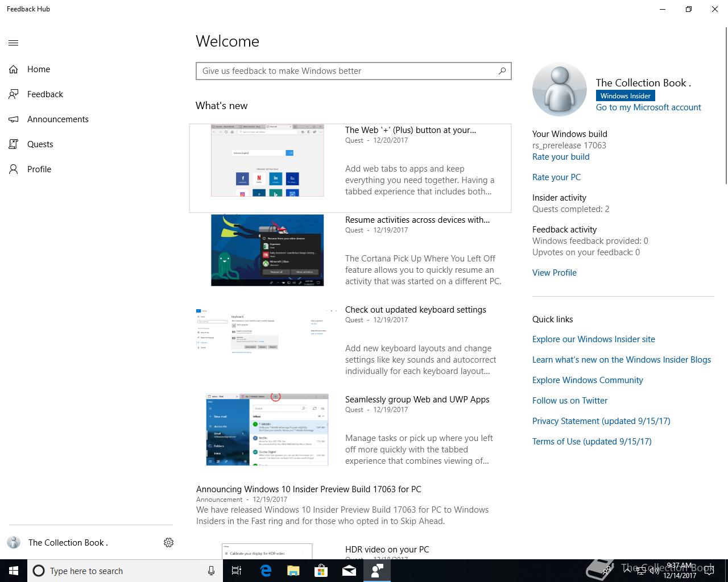
Task: Open Announcing Build 17063 for PC announcement
Action: tap(309, 489)
